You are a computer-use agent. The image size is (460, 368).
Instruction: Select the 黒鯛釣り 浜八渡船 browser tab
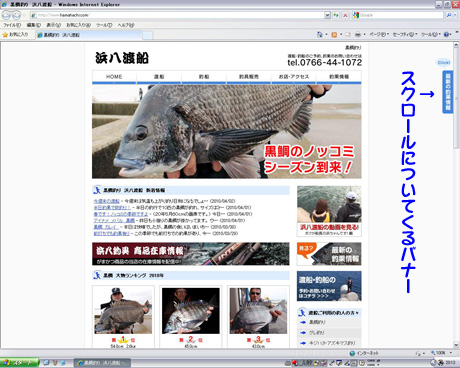click(x=88, y=35)
